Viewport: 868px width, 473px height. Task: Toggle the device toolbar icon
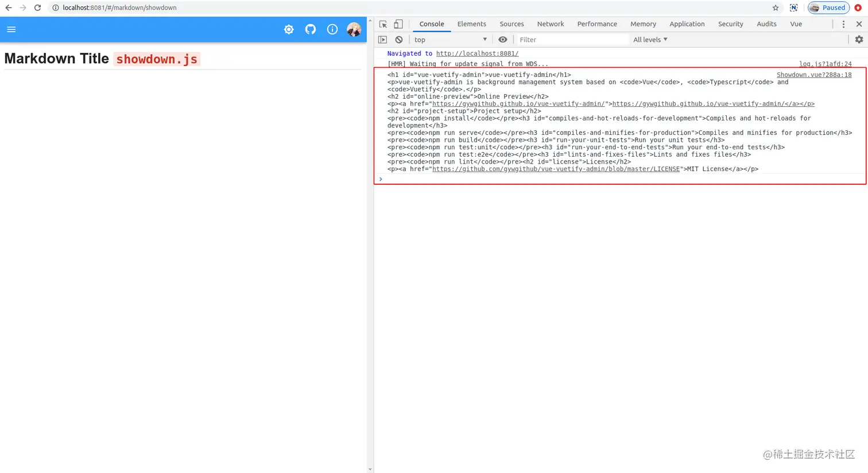coord(398,24)
